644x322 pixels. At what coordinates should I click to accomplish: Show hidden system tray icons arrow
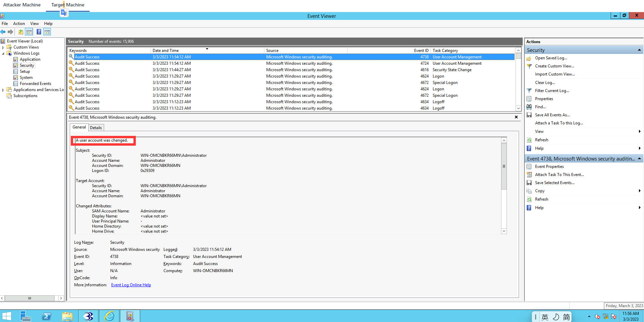pyautogui.click(x=589, y=317)
